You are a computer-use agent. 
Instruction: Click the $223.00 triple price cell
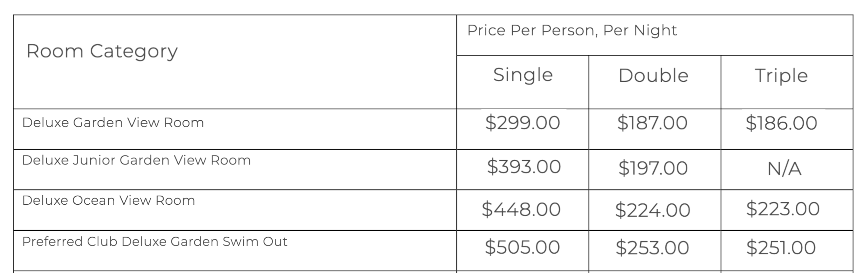click(787, 210)
